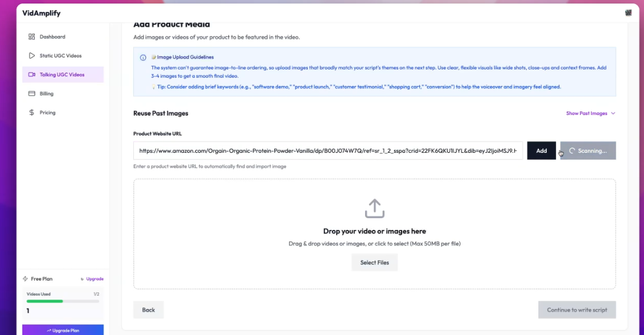Image resolution: width=644 pixels, height=335 pixels.
Task: Click the Billing card icon
Action: (x=32, y=94)
